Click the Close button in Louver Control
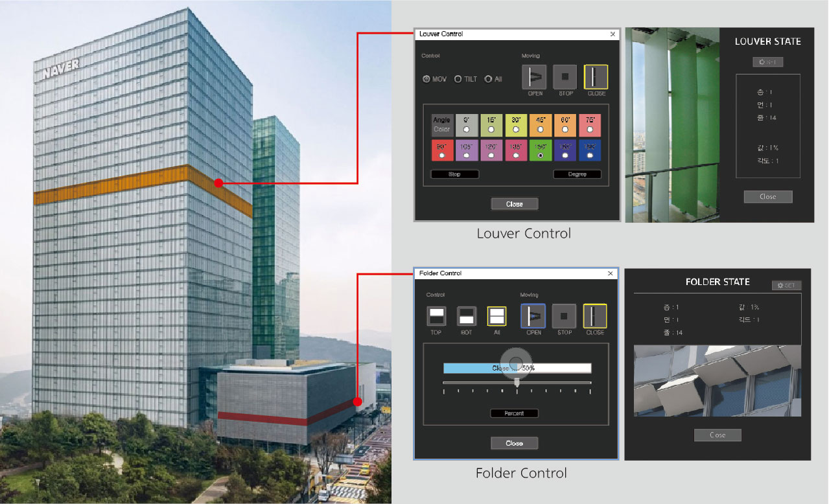Viewport: 829px width, 504px height. tap(515, 204)
